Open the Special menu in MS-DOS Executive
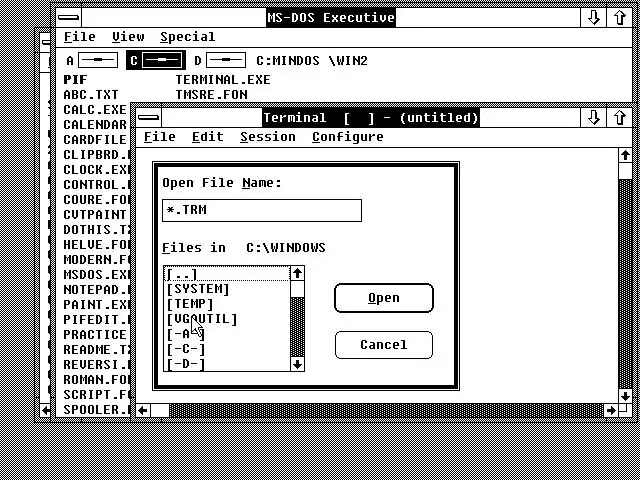The image size is (640, 480). tap(187, 37)
